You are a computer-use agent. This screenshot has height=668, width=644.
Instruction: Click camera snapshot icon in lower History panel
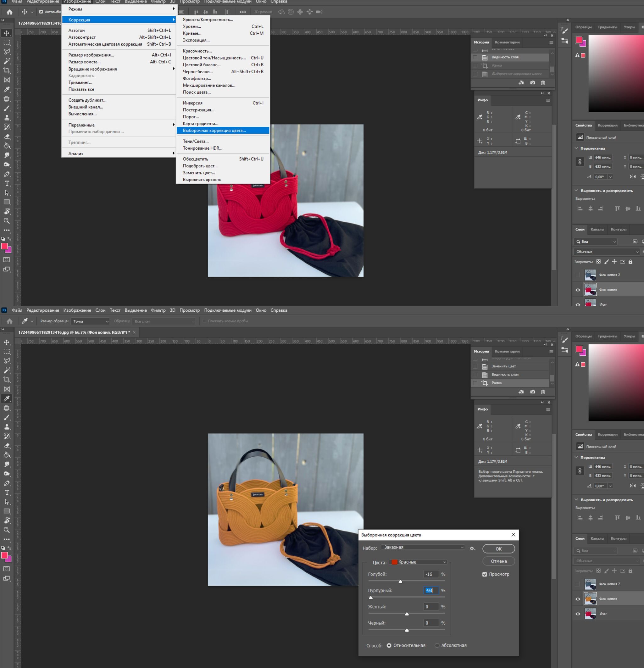533,392
